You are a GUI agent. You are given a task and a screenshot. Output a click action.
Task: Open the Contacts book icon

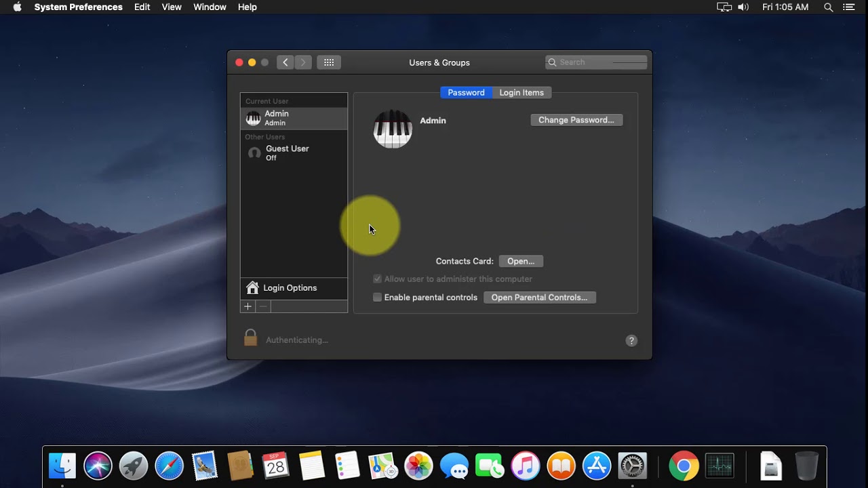[240, 466]
